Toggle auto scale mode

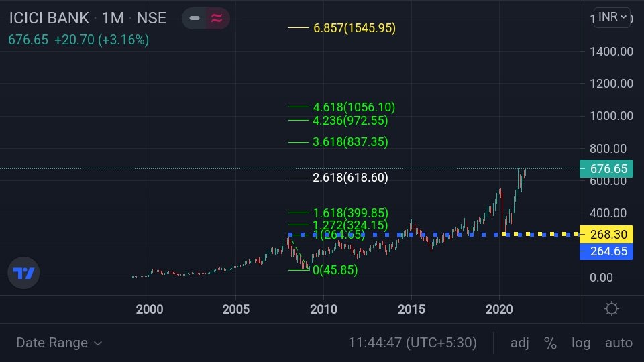click(x=619, y=343)
